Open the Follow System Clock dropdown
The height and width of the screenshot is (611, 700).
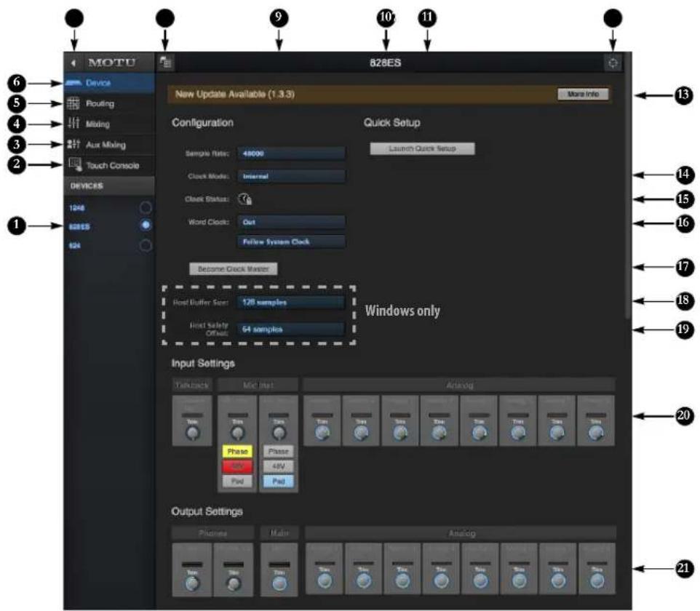pyautogui.click(x=291, y=241)
